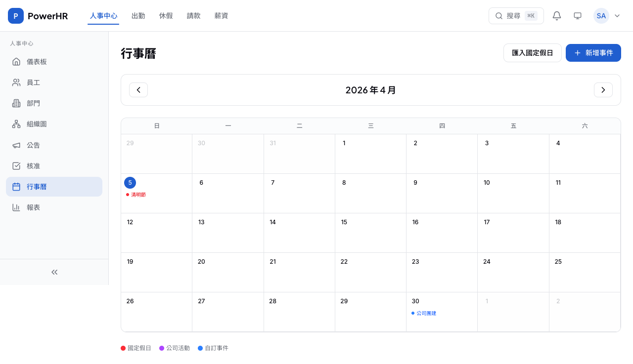Viewport: 633px width, 364px height.
Task: Open 組織圖 org chart icon
Action: click(x=16, y=124)
